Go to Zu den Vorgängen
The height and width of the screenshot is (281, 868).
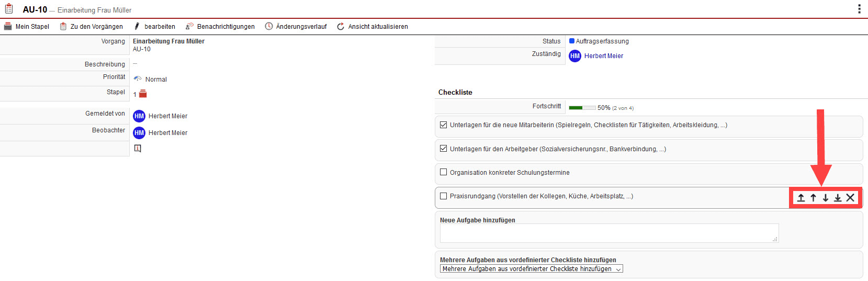pyautogui.click(x=92, y=27)
